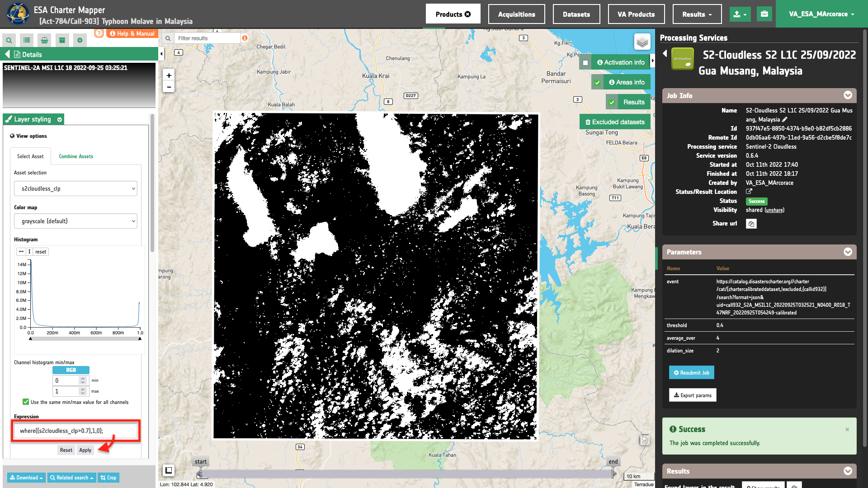Viewport: 868px width, 488px height.
Task: Edit the job name with pencil icon
Action: point(784,120)
